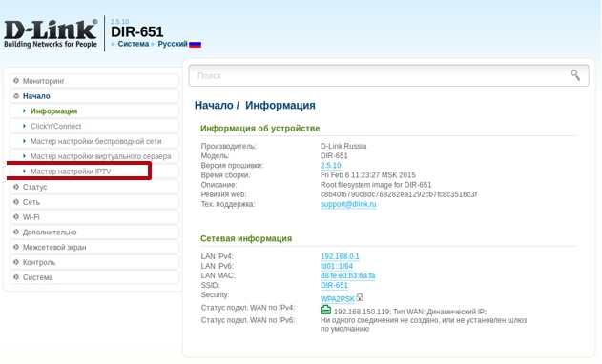
Task: Expand the Wi-Fi section arrow
Action: pyautogui.click(x=15, y=216)
